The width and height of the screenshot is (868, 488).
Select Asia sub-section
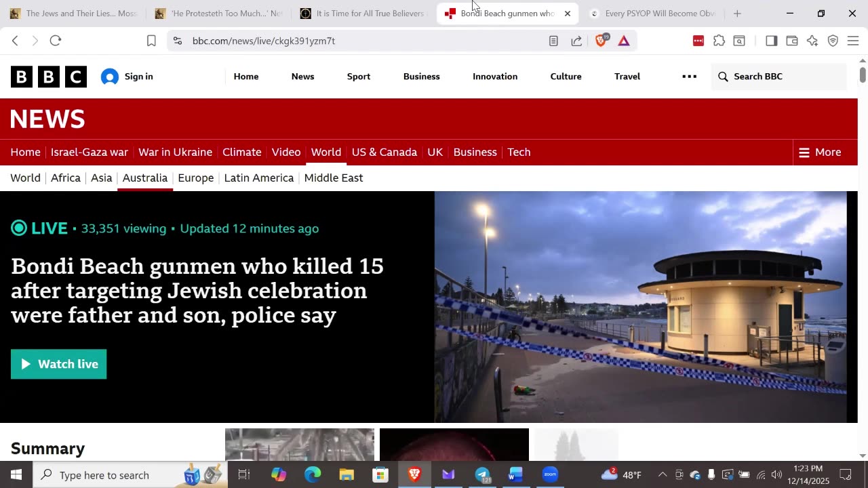(102, 178)
